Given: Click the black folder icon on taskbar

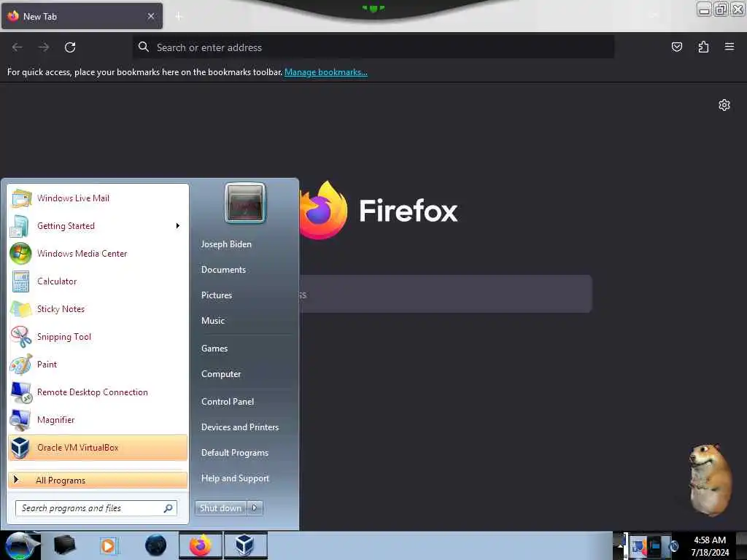Looking at the screenshot, I should coord(64,545).
